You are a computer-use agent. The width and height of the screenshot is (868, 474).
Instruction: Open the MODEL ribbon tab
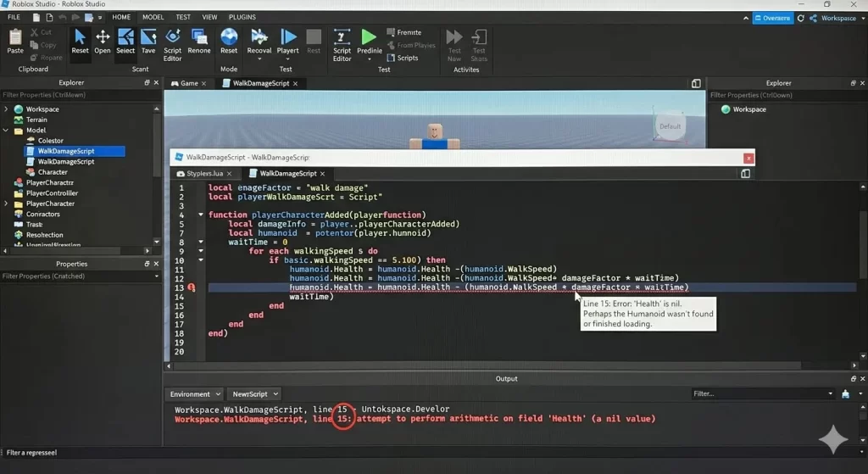pyautogui.click(x=153, y=17)
